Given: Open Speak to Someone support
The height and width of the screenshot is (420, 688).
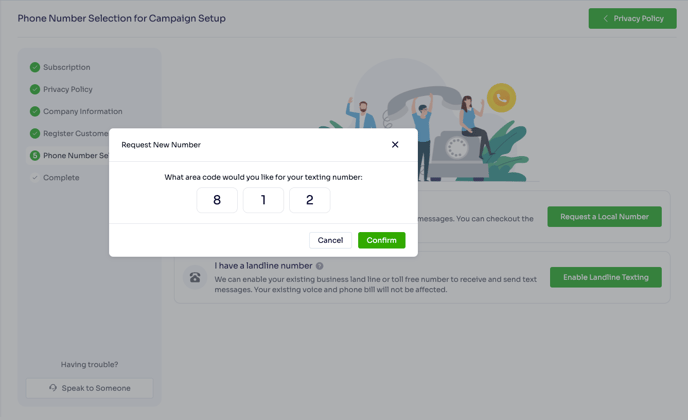Looking at the screenshot, I should pyautogui.click(x=90, y=388).
